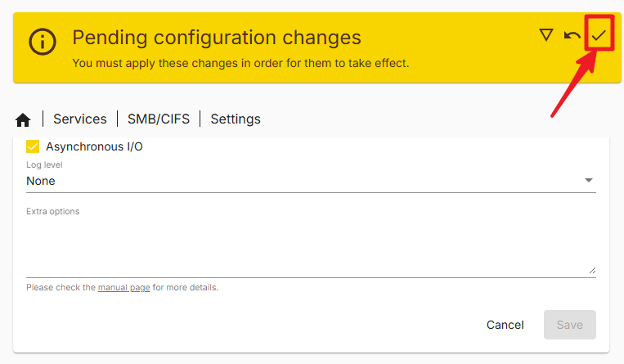Click the Log level dropdown arrow
Viewport: 624px width, 364px height.
589,181
